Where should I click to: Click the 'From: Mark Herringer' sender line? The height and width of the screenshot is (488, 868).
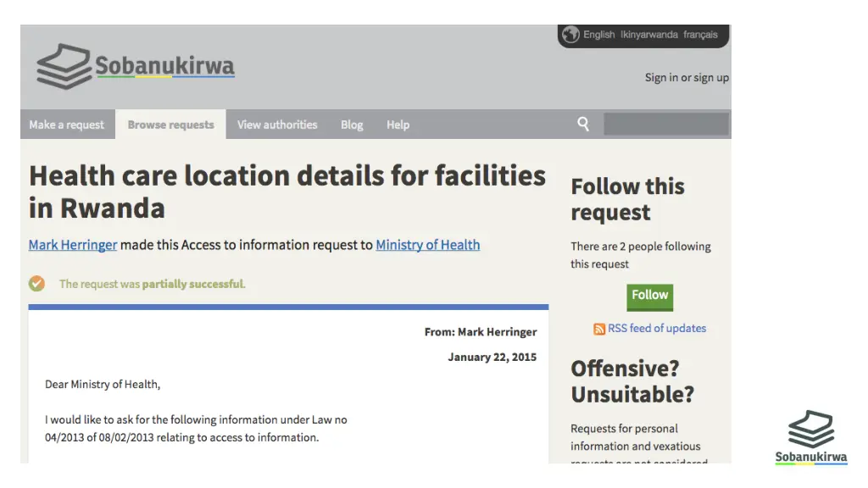[481, 332]
